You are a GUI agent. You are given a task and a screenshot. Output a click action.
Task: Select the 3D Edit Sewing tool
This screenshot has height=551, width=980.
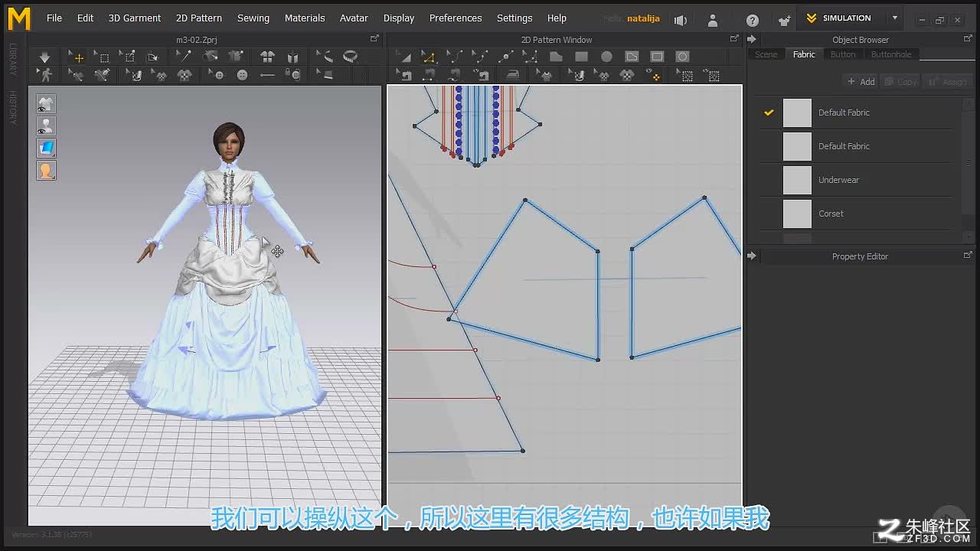click(76, 75)
